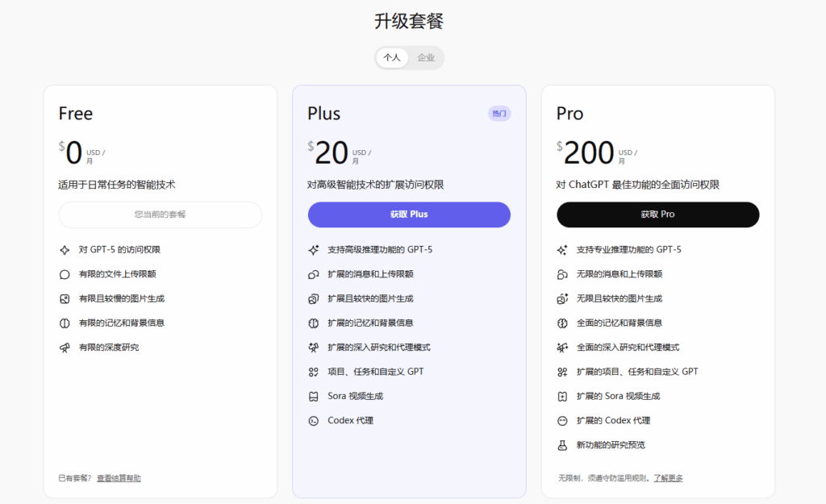
Task: Click the telescope icon beside 全面的深入研究和代理模式
Action: coord(562,348)
